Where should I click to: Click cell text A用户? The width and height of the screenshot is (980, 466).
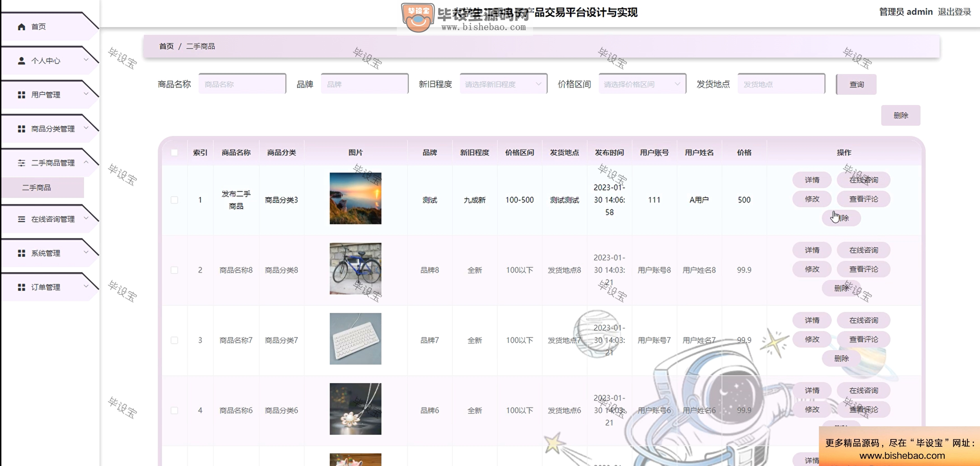[x=699, y=200]
